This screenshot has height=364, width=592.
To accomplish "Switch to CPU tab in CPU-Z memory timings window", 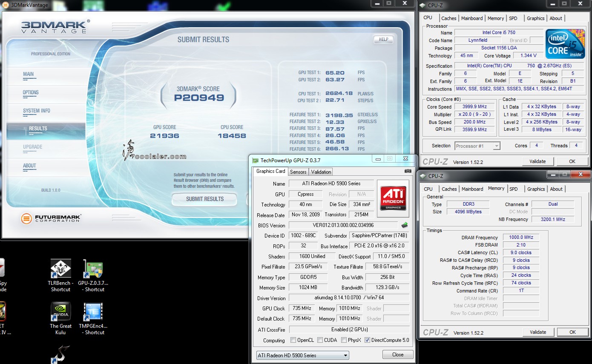I will [428, 189].
